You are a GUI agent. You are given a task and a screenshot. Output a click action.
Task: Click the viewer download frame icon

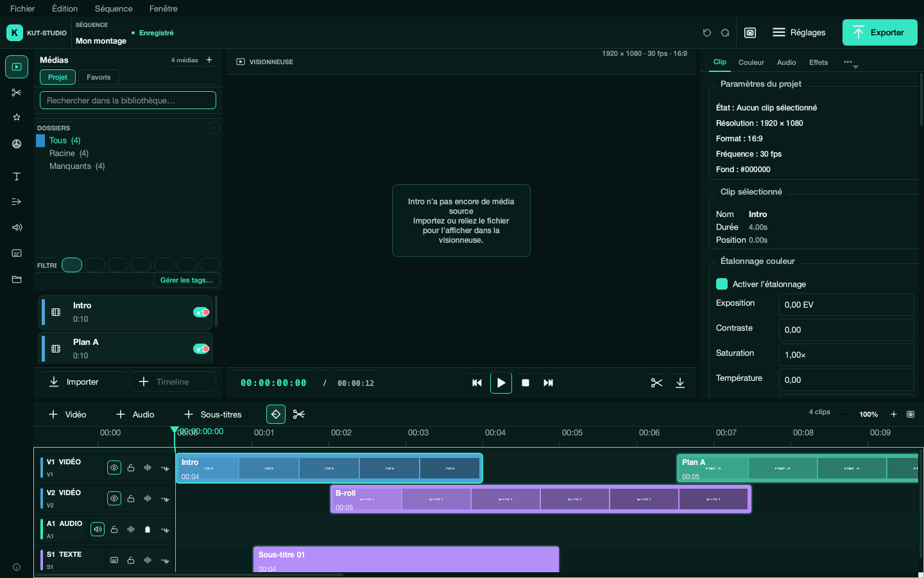click(680, 383)
